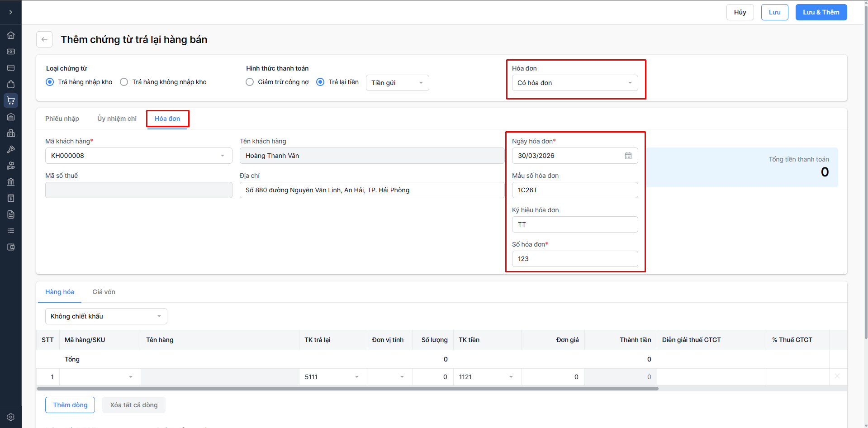Open the 'Giá vốn' tab
Image resolution: width=868 pixels, height=428 pixels.
[x=104, y=292]
